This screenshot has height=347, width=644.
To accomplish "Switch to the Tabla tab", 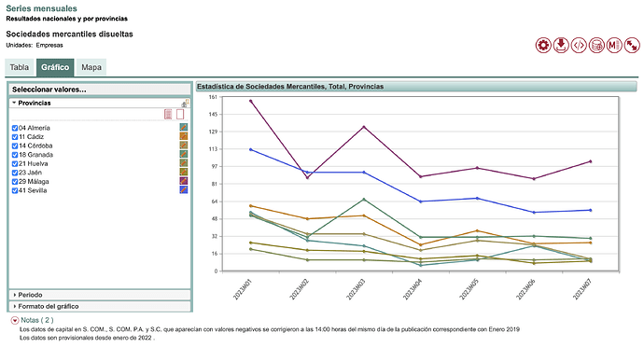I will click(20, 67).
